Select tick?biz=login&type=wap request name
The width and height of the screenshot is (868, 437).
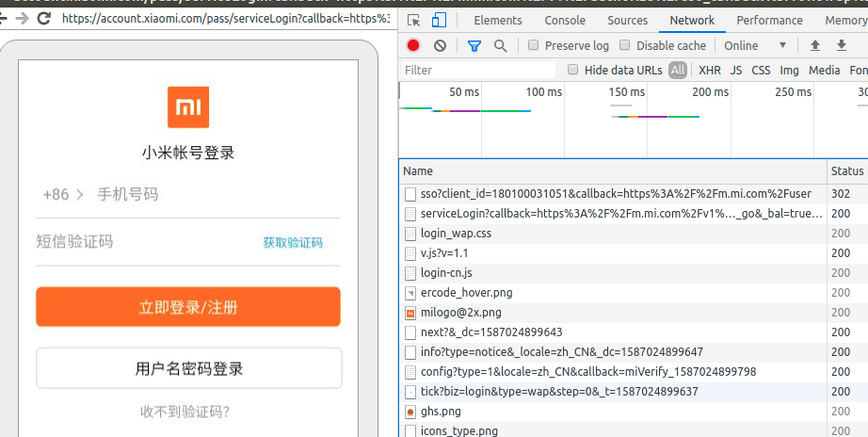559,392
